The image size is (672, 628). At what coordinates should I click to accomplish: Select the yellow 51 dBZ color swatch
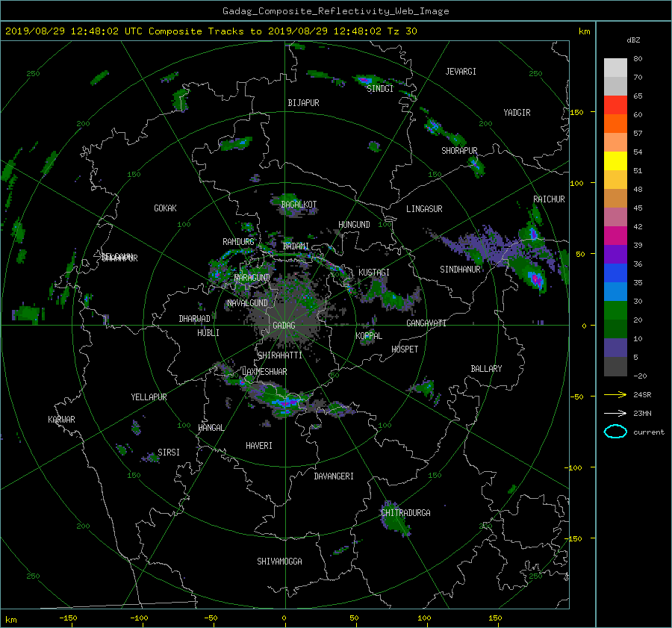615,161
